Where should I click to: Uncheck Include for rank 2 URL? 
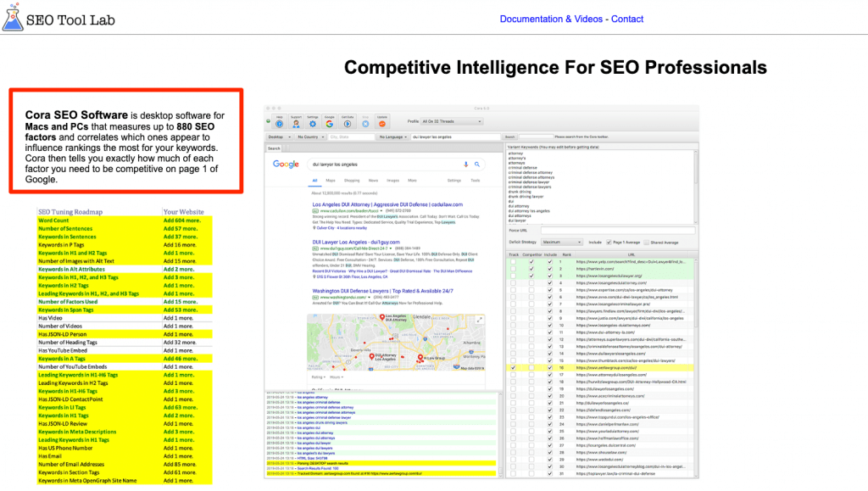tap(549, 269)
